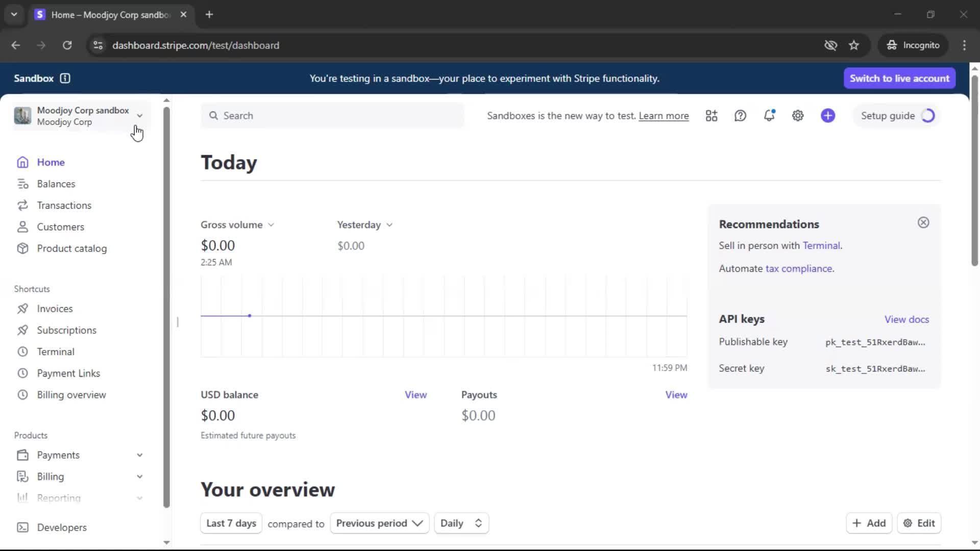Image resolution: width=980 pixels, height=551 pixels.
Task: Click the apps grid plus icon
Action: (x=712, y=116)
